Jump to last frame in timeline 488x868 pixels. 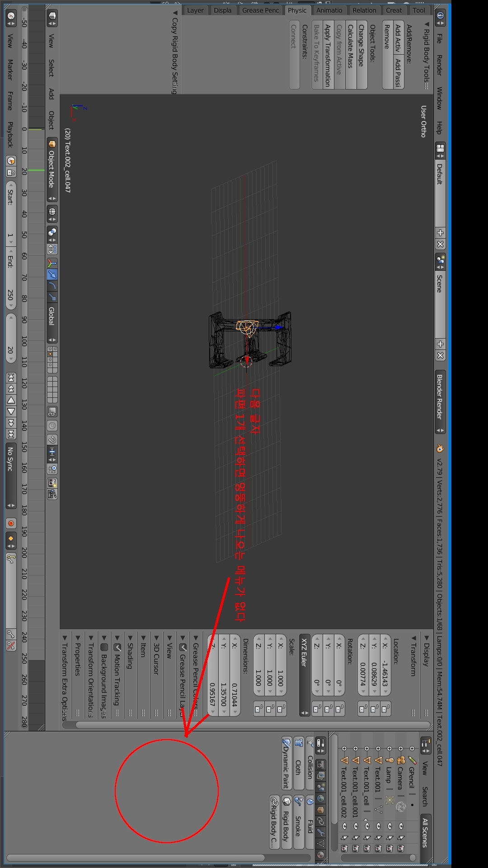pyautogui.click(x=11, y=434)
